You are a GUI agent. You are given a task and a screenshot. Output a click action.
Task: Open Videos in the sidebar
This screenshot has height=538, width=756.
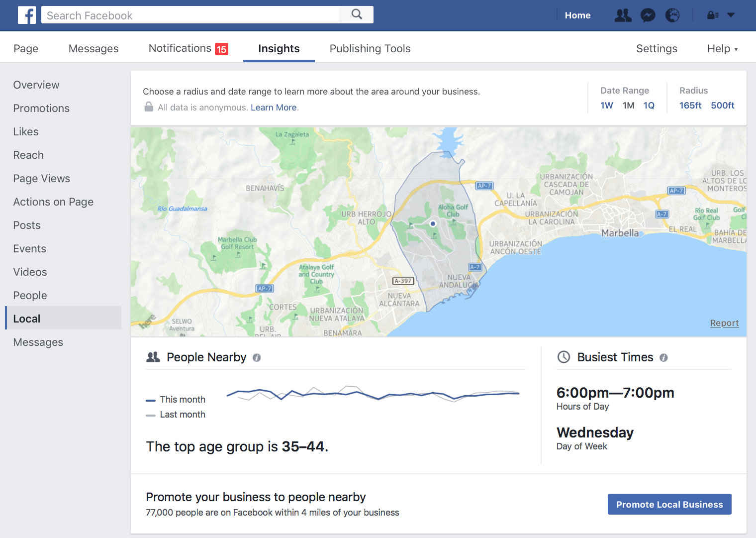30,272
